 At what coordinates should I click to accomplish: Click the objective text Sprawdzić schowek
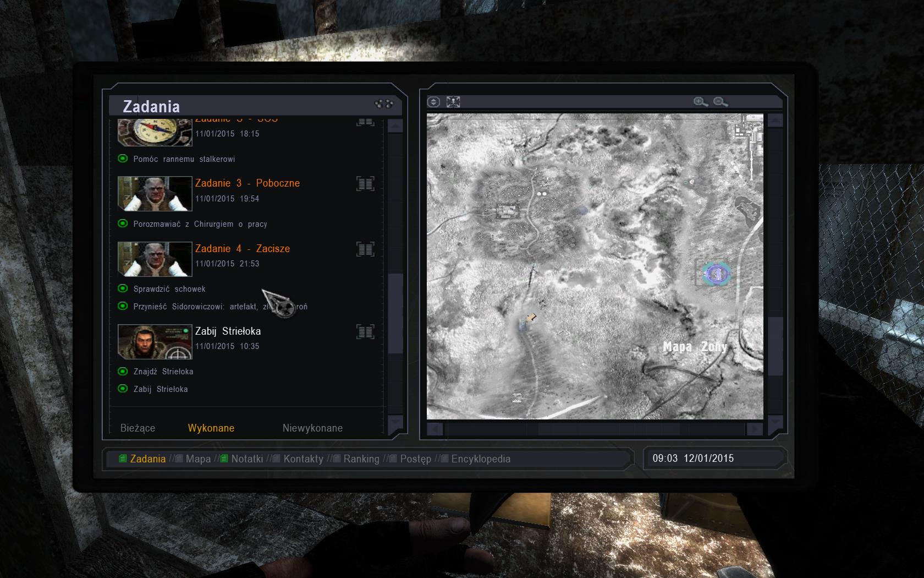169,289
